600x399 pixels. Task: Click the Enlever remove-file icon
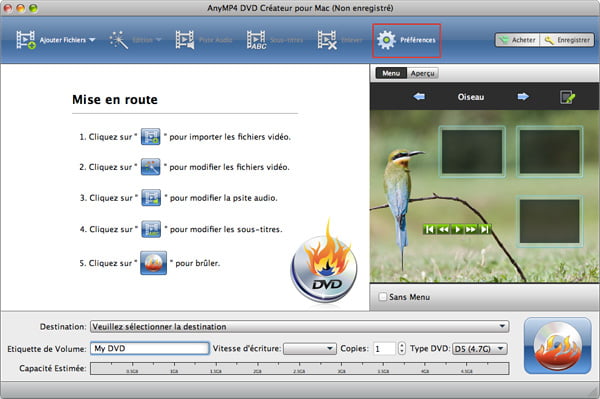tap(327, 40)
